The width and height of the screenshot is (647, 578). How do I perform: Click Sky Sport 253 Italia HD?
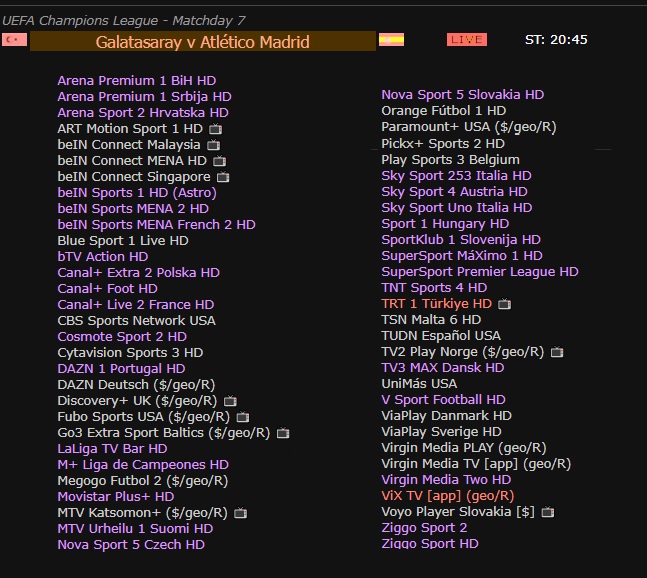click(x=456, y=176)
